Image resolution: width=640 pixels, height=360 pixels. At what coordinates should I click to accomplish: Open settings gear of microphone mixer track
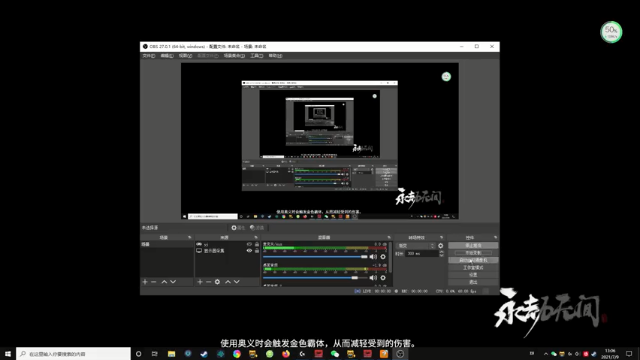(383, 257)
